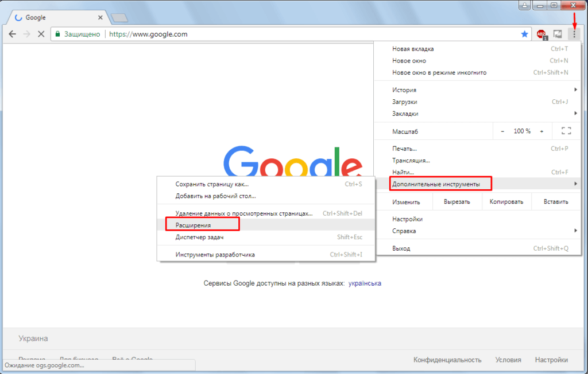Image resolution: width=588 pixels, height=374 pixels.
Task: Click the stop loading X button
Action: point(41,34)
